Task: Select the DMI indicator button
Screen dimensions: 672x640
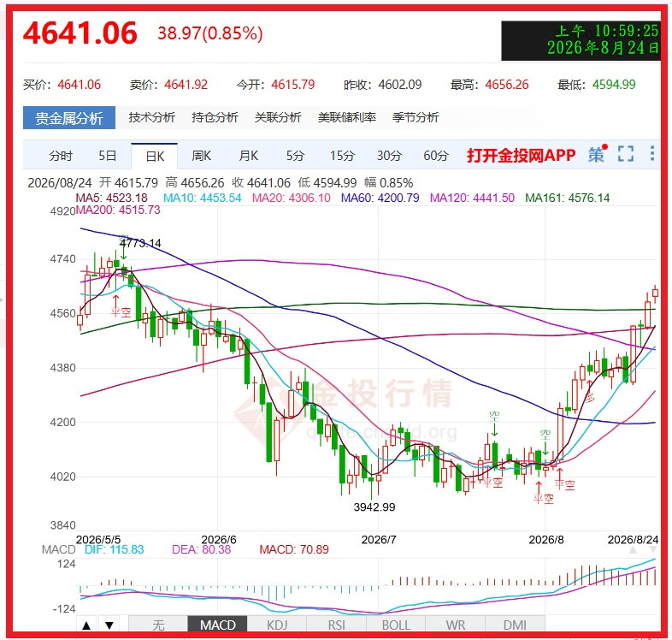Action: [x=515, y=625]
